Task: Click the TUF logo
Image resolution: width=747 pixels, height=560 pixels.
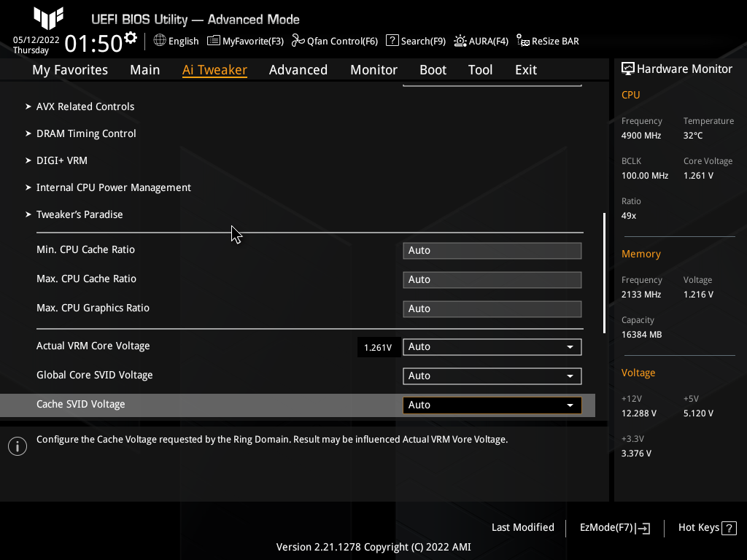Action: [x=49, y=18]
